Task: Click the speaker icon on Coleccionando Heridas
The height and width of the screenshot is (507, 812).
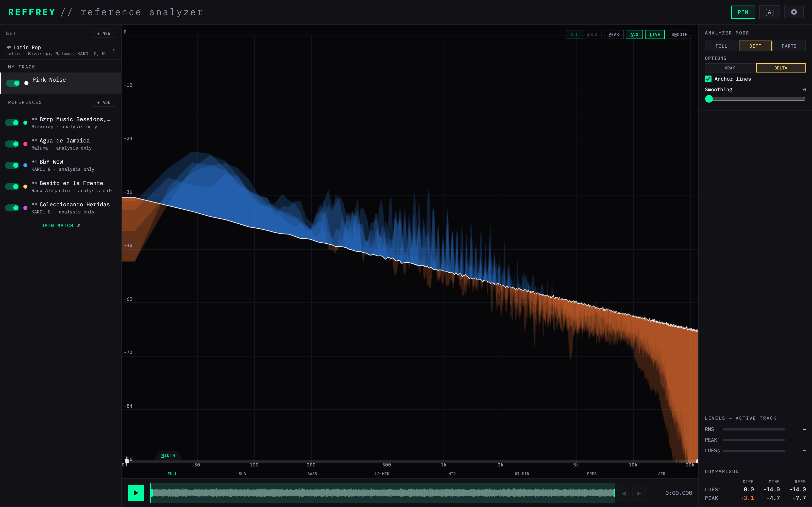Action: point(34,204)
